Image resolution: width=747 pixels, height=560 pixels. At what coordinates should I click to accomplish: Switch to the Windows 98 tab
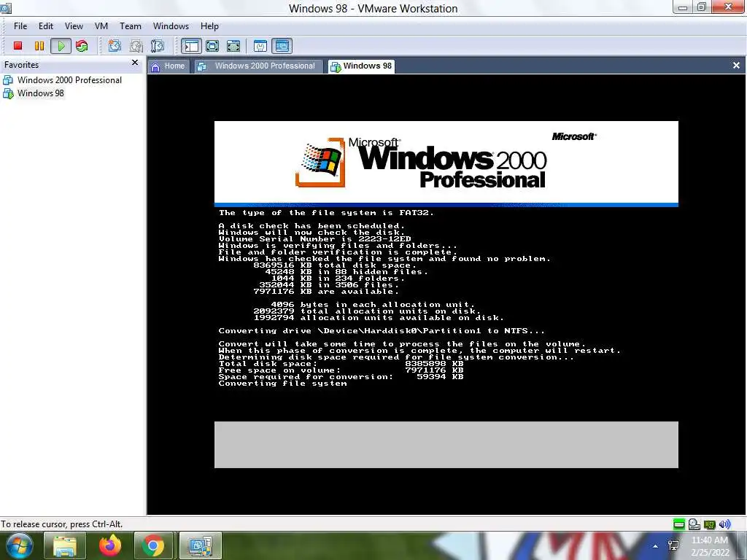click(361, 66)
